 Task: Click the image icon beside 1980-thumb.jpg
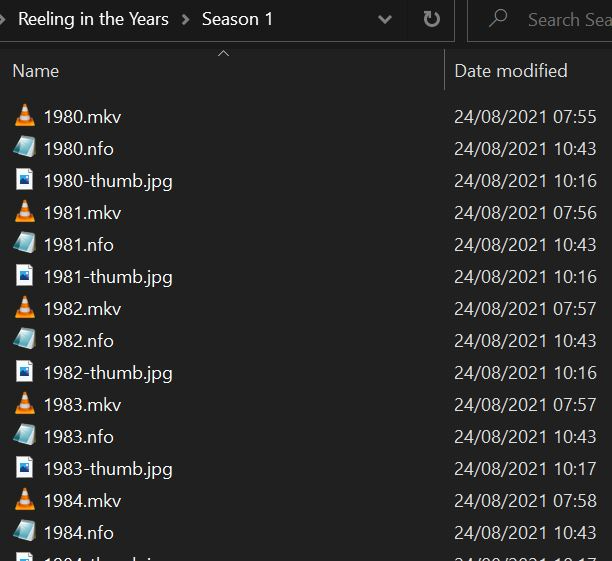click(x=25, y=180)
